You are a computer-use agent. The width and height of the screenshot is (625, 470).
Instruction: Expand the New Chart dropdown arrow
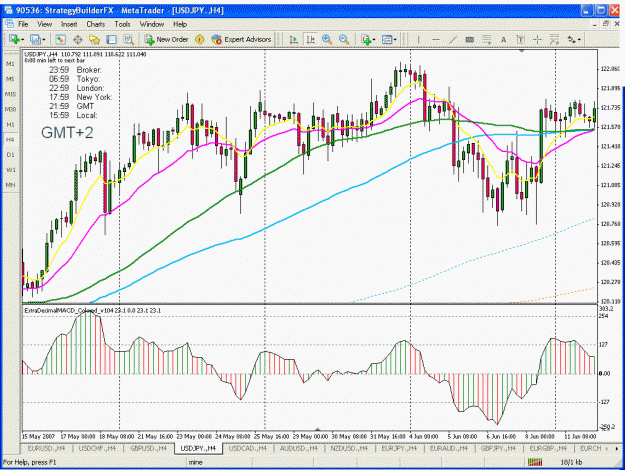[x=23, y=39]
